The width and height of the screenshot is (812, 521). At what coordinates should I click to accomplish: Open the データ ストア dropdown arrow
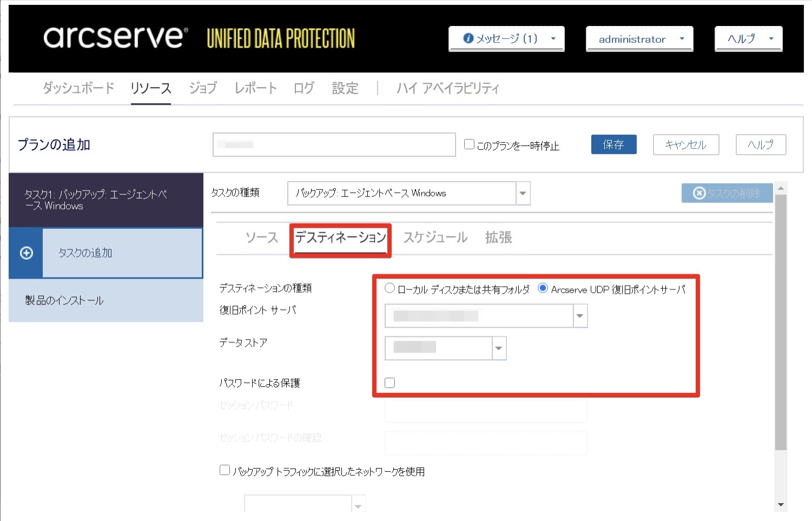[499, 348]
